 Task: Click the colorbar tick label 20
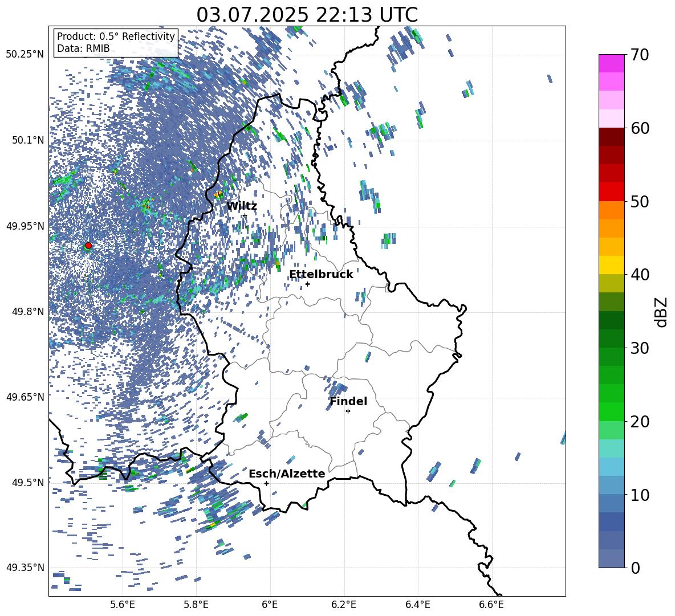[x=640, y=422]
